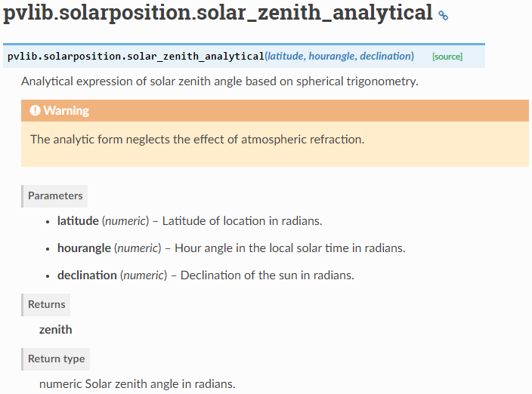Image resolution: width=532 pixels, height=394 pixels.
Task: Click the atmospheric refraction warning text
Action: click(x=196, y=140)
